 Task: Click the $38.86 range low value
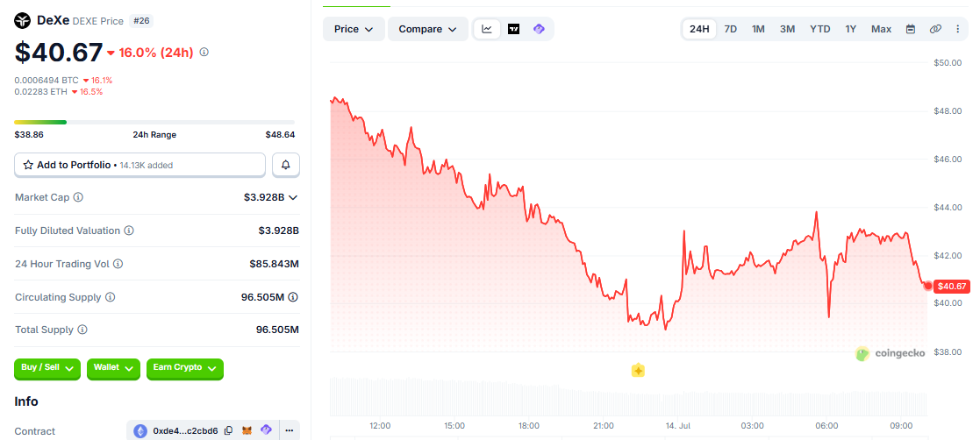pyautogui.click(x=29, y=134)
